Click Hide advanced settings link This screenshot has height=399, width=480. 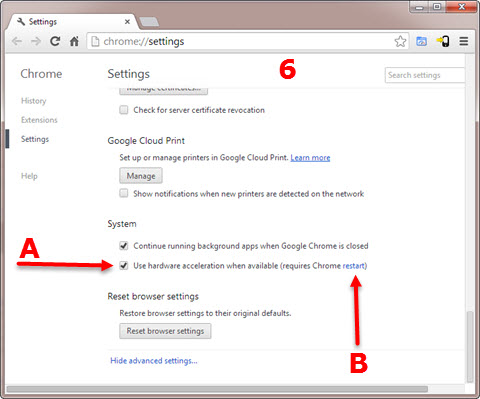pos(154,361)
